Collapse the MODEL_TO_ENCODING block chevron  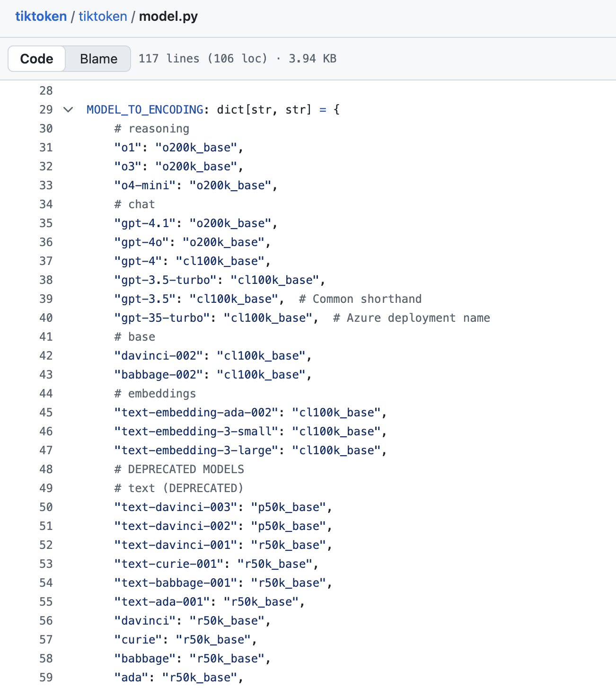(68, 110)
